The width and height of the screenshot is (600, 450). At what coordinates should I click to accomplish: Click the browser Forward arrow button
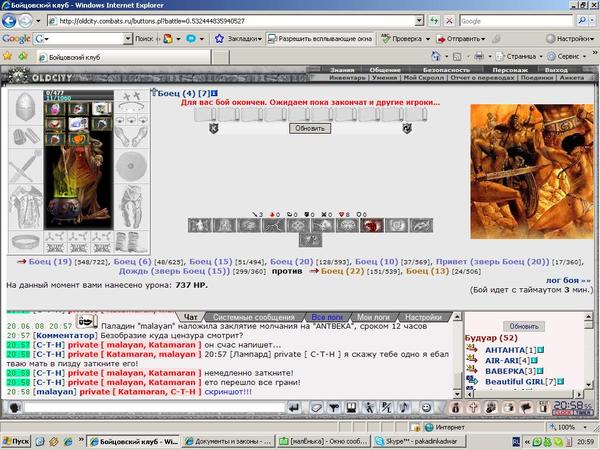(25, 21)
